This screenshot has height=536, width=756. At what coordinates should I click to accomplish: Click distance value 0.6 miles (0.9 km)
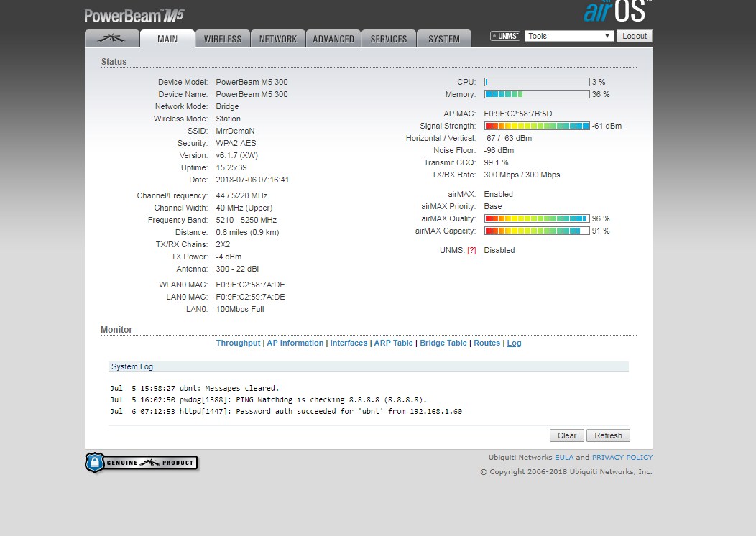[x=247, y=232]
